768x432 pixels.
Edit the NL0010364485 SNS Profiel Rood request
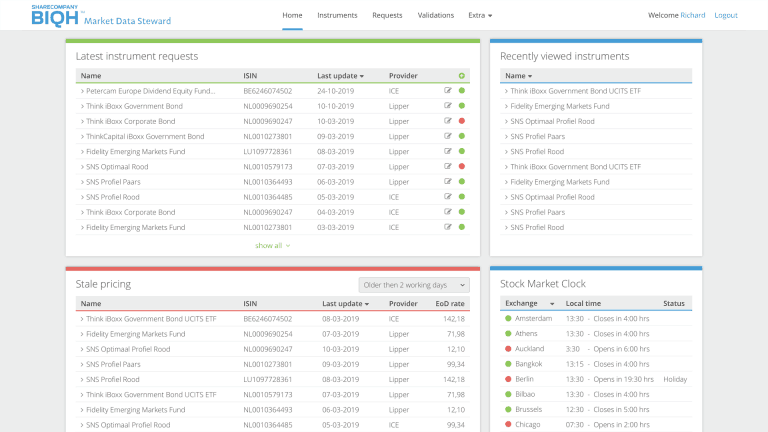tap(448, 197)
